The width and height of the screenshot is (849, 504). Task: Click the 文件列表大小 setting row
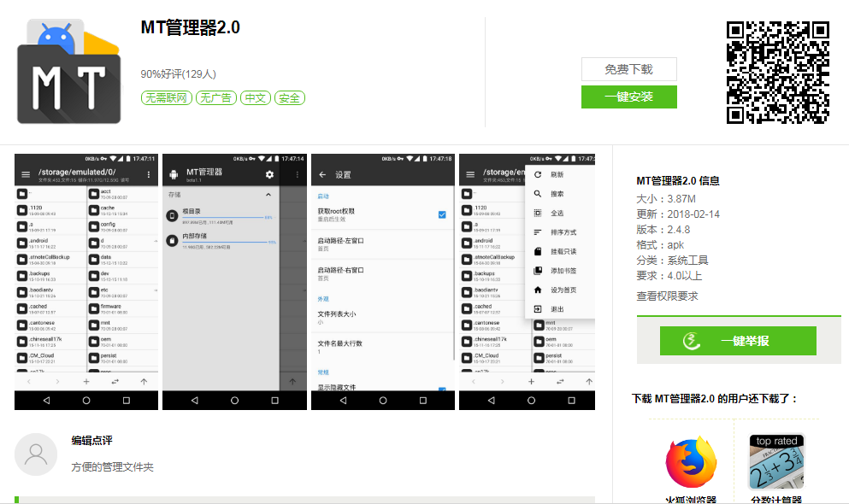pos(382,318)
